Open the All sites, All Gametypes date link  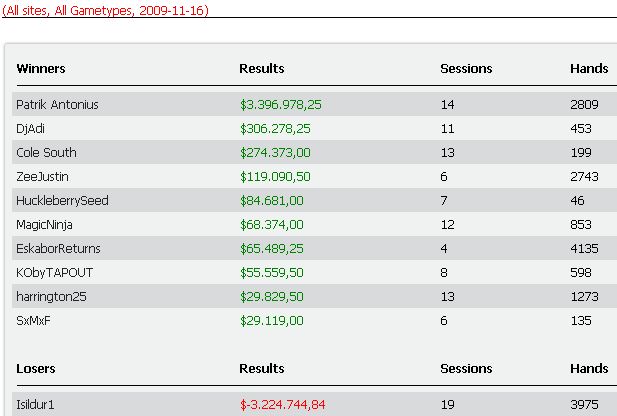[x=105, y=10]
